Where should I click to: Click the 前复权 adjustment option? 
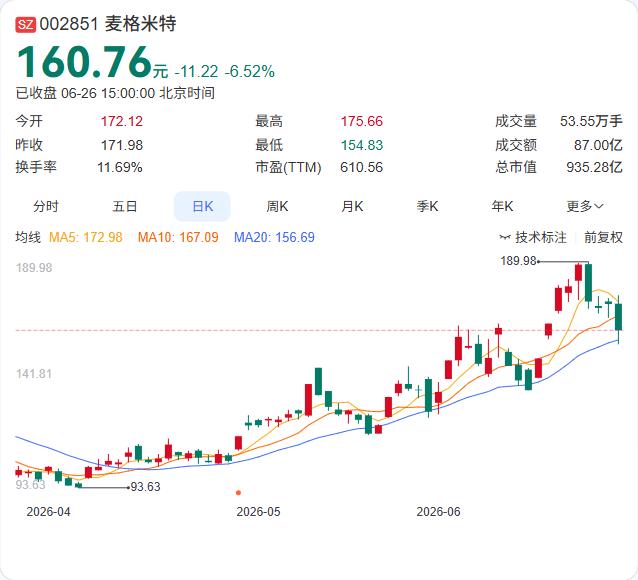[603, 237]
